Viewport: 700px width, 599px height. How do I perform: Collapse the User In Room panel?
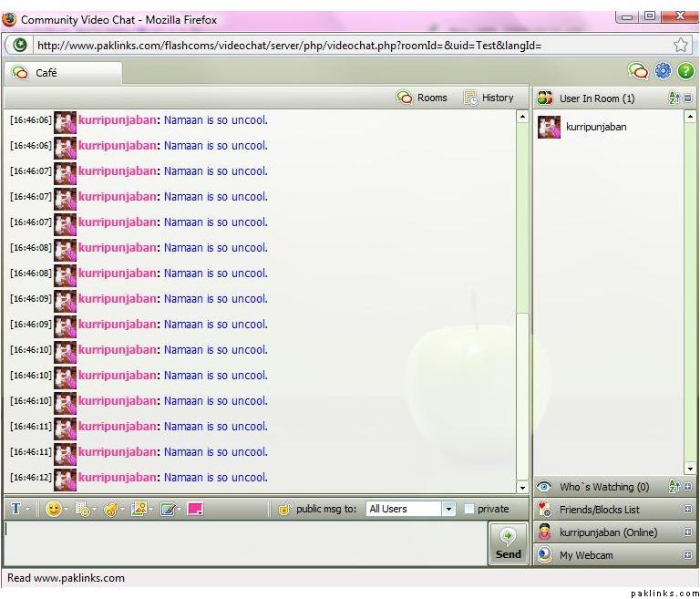[688, 98]
